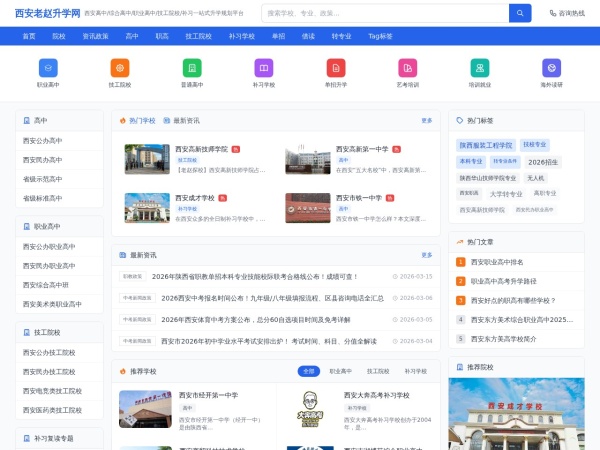Click the 职业高中 sidebar heading icon
The width and height of the screenshot is (600, 450).
[x=26, y=227]
